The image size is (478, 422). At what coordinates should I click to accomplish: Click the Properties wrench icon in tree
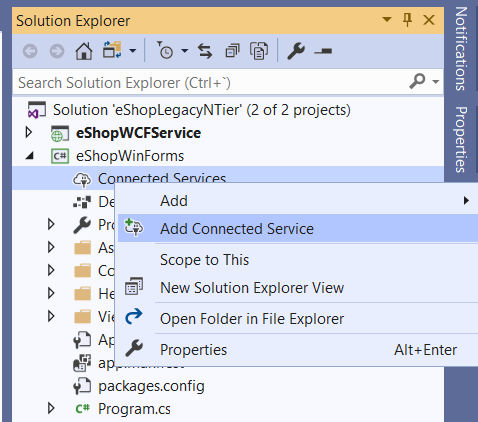(x=82, y=225)
